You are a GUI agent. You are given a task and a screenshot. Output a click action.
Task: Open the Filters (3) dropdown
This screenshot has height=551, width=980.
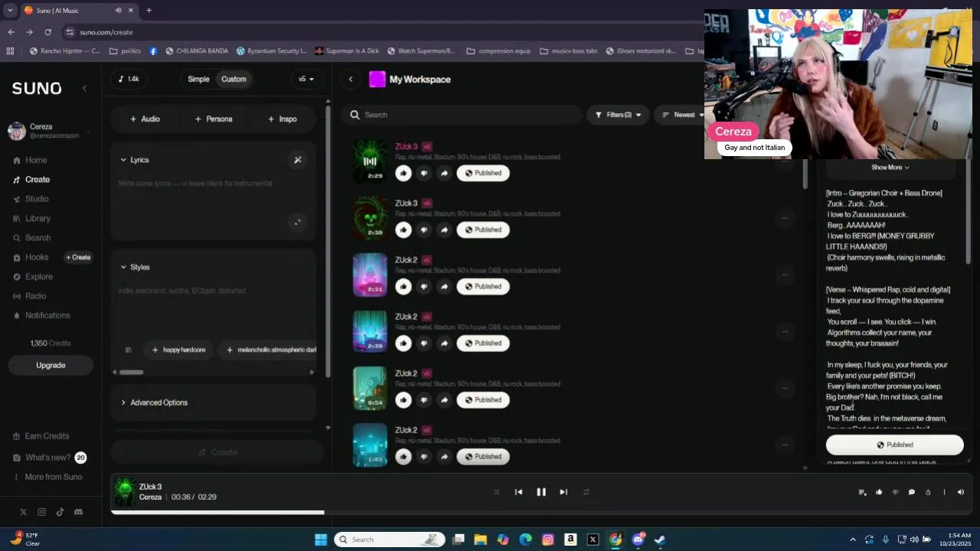(x=618, y=115)
